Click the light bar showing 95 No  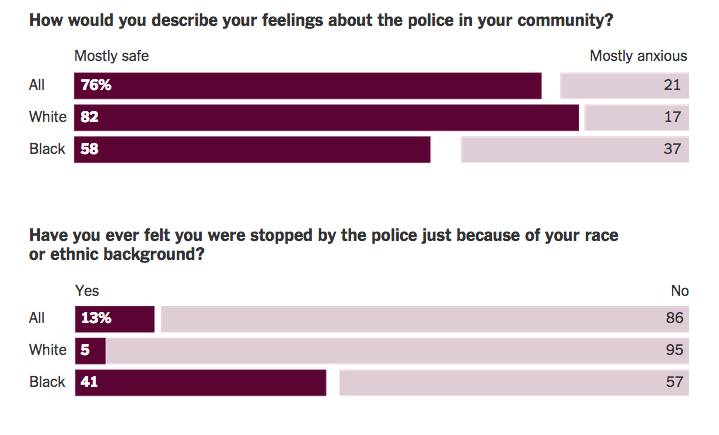click(x=397, y=351)
